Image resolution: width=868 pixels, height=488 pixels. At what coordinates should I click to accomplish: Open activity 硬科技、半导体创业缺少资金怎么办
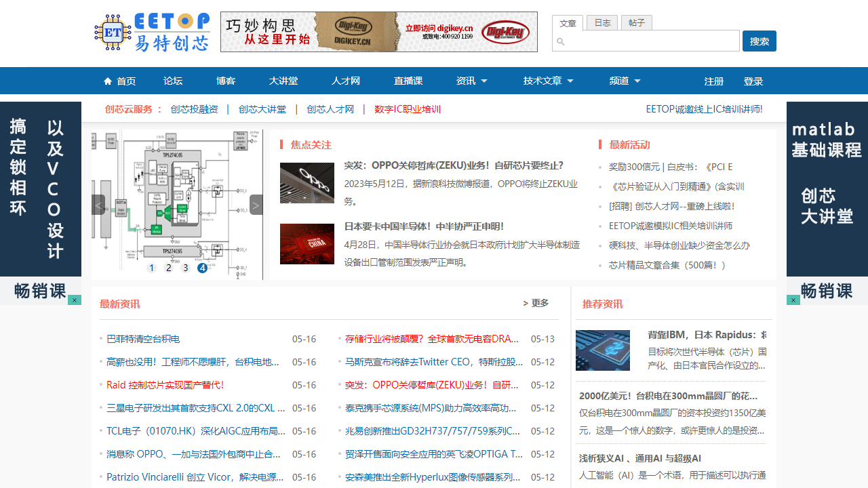tap(679, 245)
